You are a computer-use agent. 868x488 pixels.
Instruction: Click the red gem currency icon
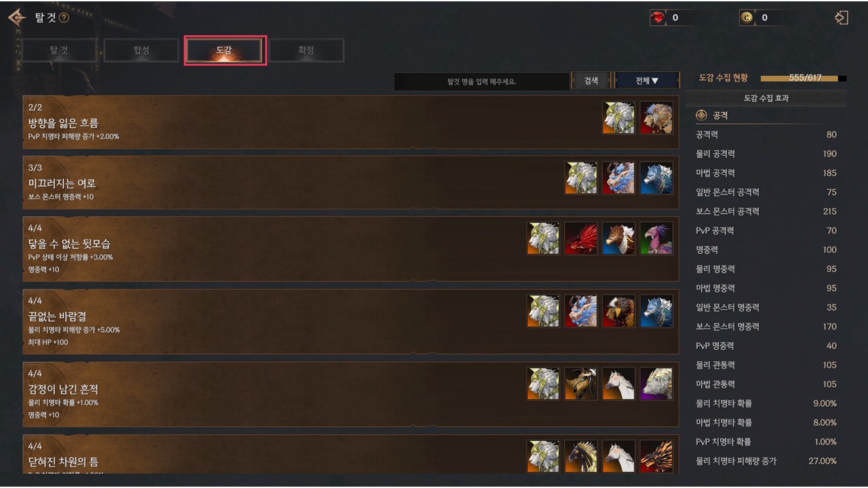click(x=658, y=18)
